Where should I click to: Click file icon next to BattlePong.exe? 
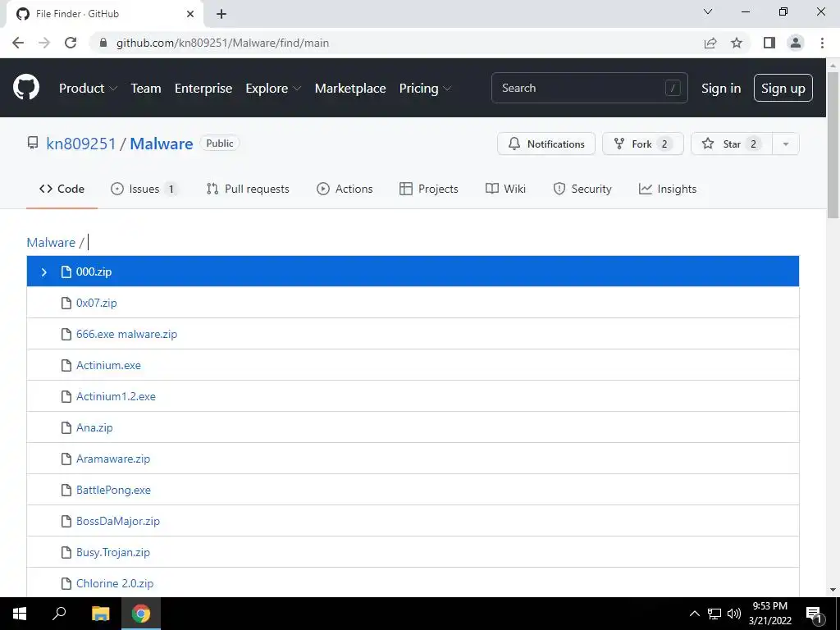coord(66,491)
